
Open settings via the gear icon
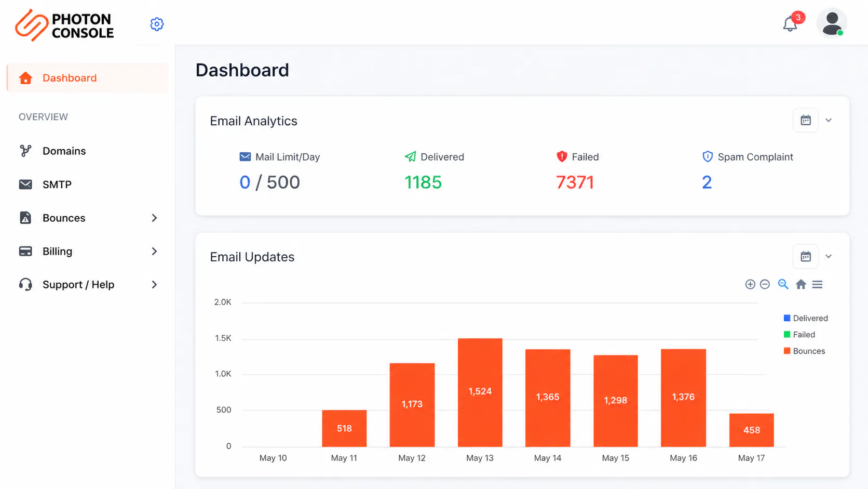click(x=157, y=24)
